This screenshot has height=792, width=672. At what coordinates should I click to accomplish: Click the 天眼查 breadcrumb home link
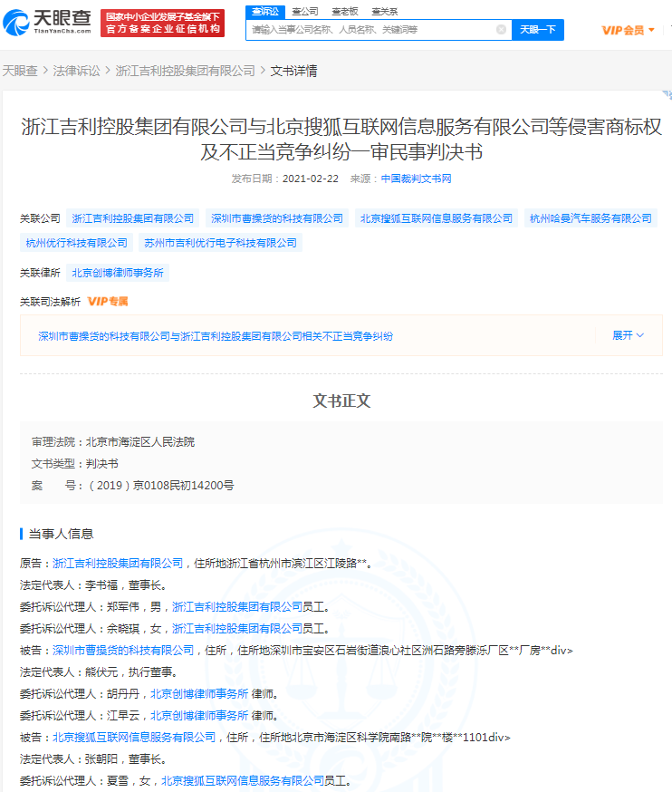click(20, 71)
